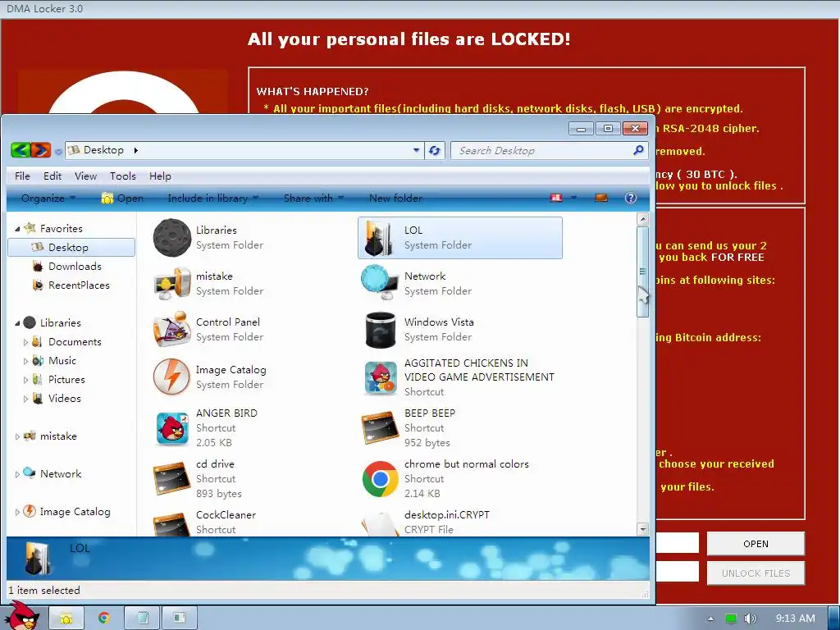Expand the mistake tree node
The width and height of the screenshot is (840, 630).
click(x=17, y=436)
